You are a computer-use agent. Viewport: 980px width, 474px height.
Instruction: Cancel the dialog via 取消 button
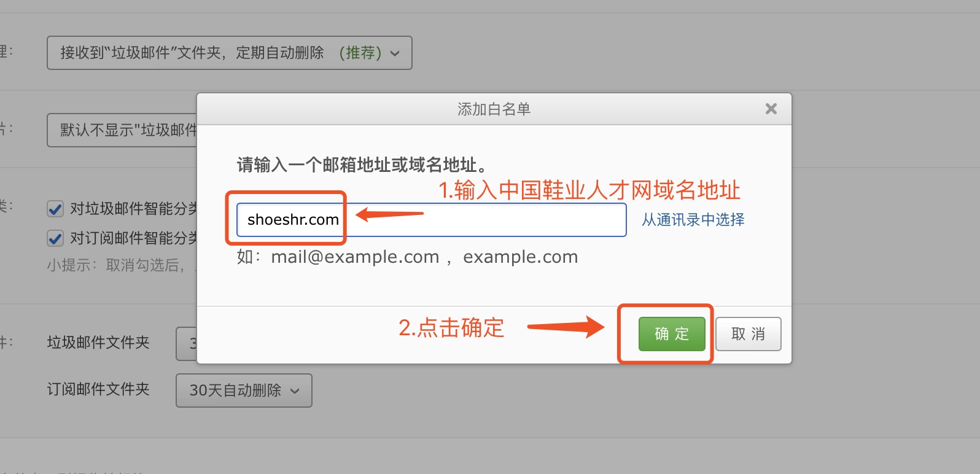tap(749, 334)
